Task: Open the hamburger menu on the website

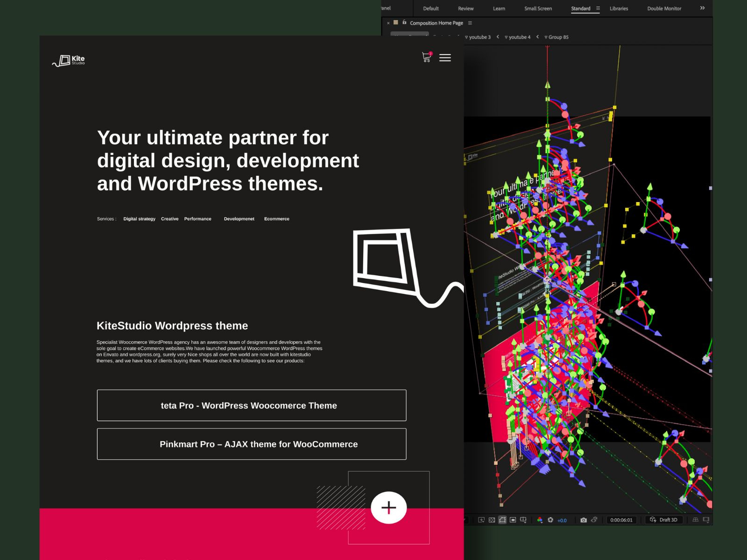Action: coord(445,57)
